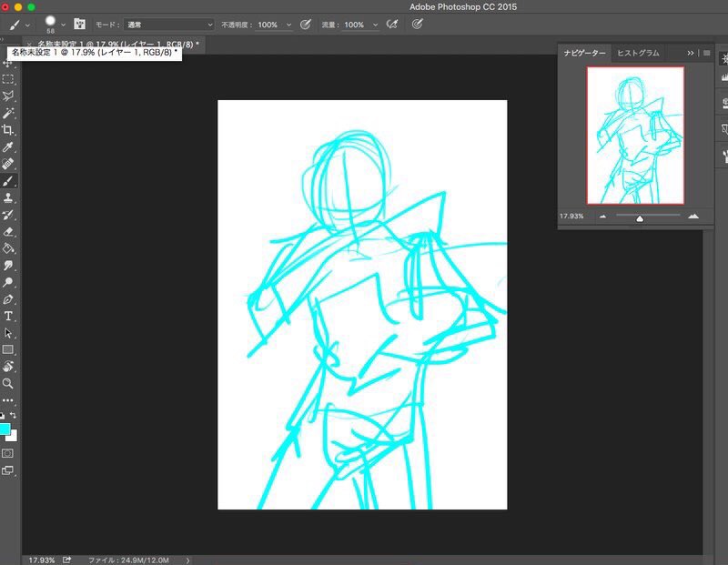The image size is (728, 565).
Task: Click the cyan foreground color swatch
Action: (x=5, y=429)
